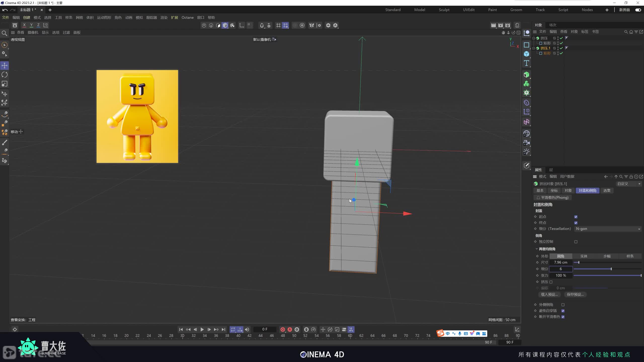This screenshot has width=644, height=362.
Task: Click the 载入预设 button
Action: (549, 294)
